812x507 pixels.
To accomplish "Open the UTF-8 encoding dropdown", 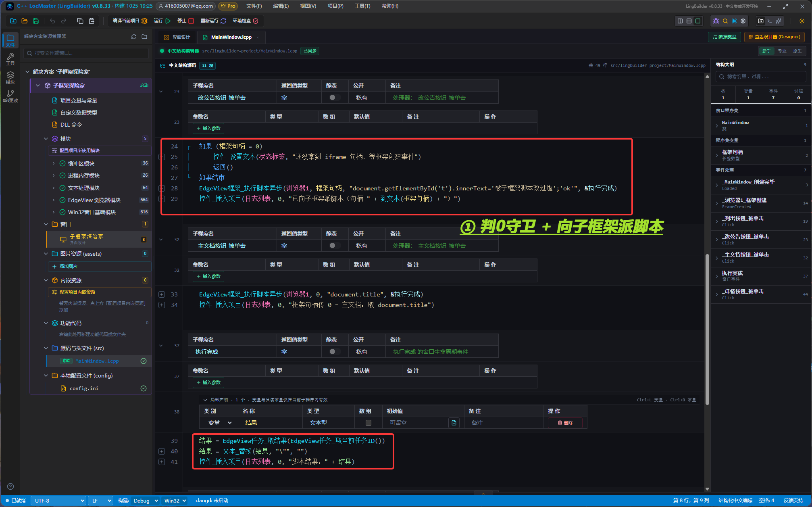I will (x=59, y=501).
